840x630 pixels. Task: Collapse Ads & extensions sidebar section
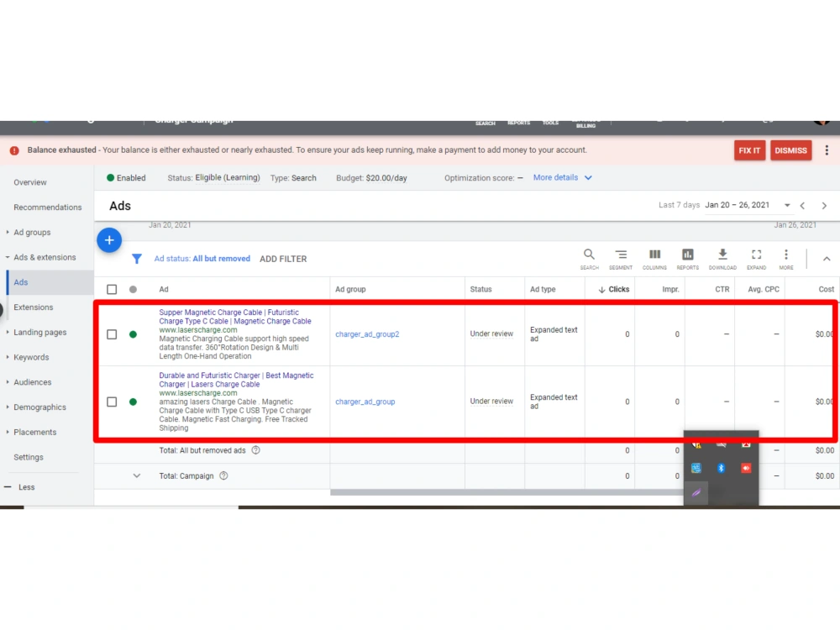[8, 257]
